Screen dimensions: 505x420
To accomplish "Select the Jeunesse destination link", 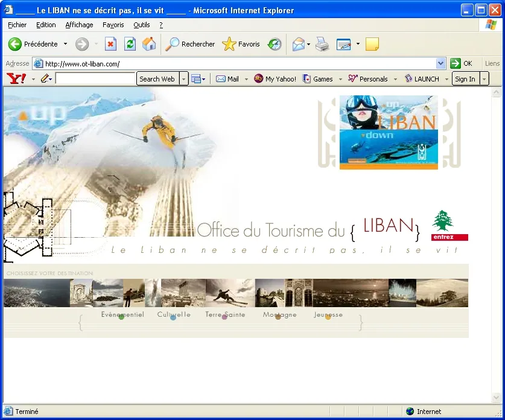I will [328, 314].
